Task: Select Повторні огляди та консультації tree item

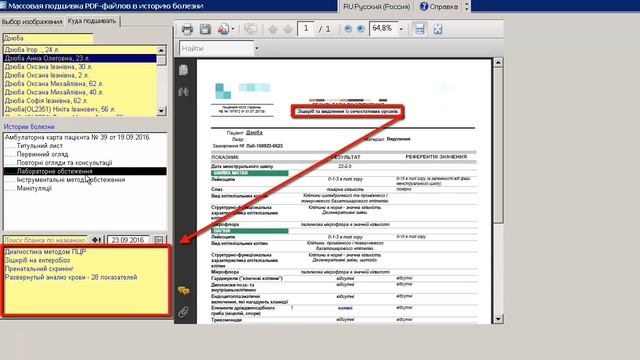Action: 64,163
